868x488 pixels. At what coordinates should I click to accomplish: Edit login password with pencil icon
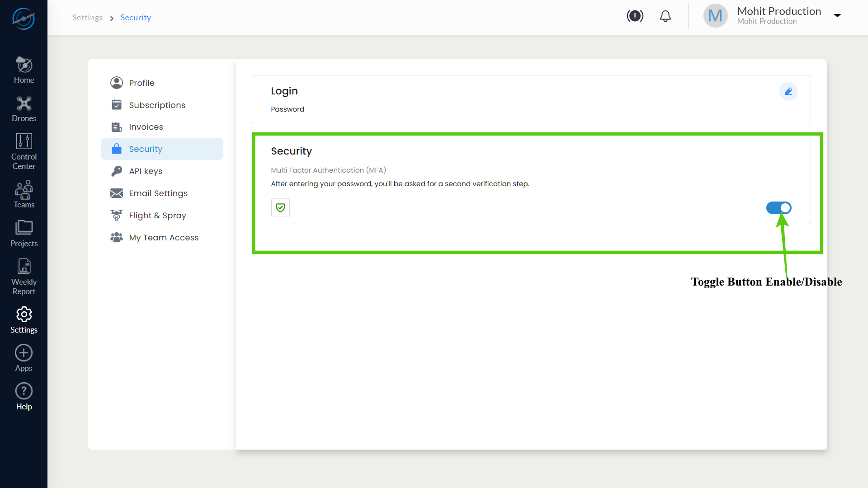click(x=788, y=91)
